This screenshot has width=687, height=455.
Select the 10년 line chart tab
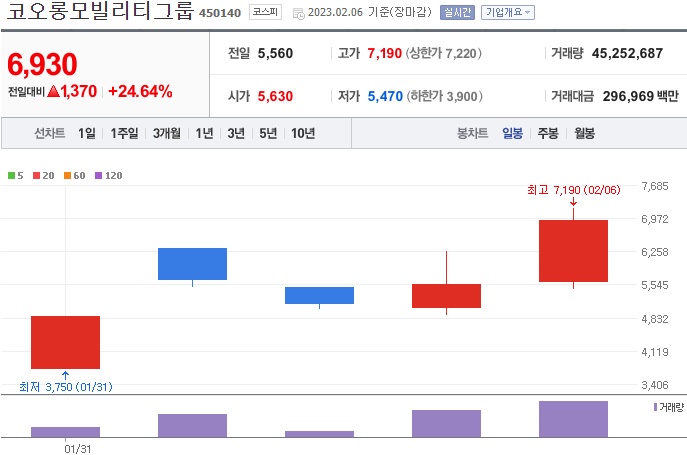pyautogui.click(x=303, y=133)
